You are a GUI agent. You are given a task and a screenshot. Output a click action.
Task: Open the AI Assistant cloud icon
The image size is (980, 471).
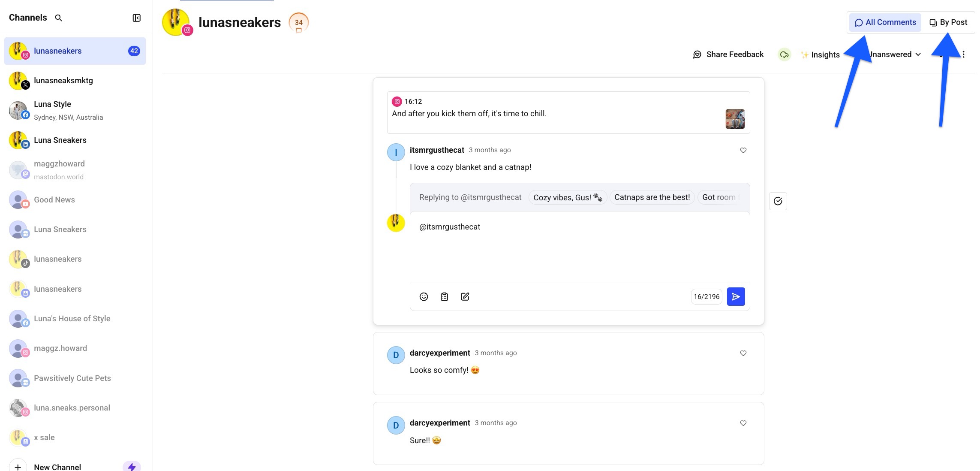[784, 54]
